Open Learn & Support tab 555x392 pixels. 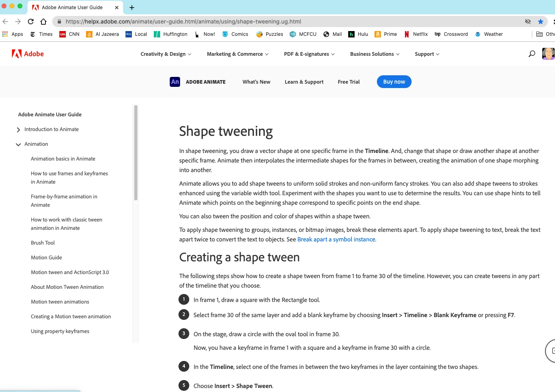pyautogui.click(x=304, y=82)
